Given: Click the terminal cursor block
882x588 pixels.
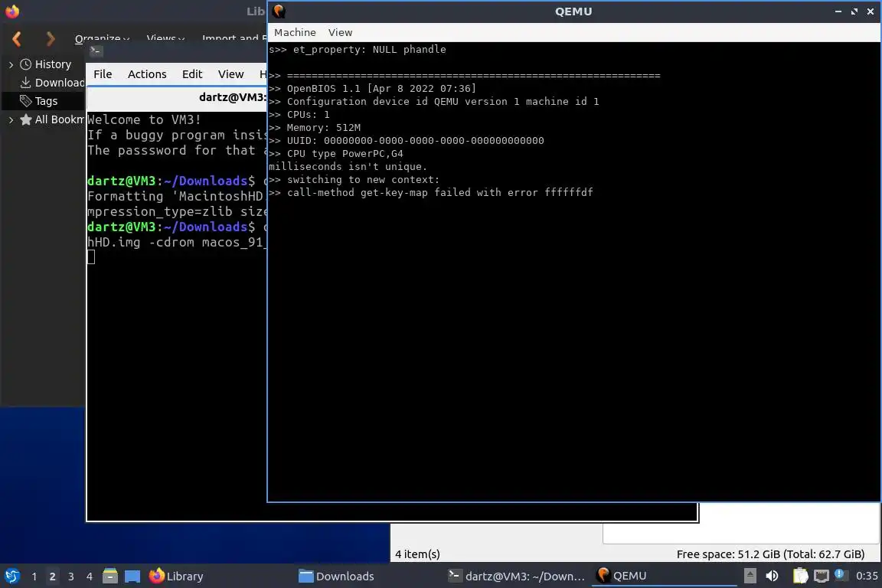Looking at the screenshot, I should (91, 257).
